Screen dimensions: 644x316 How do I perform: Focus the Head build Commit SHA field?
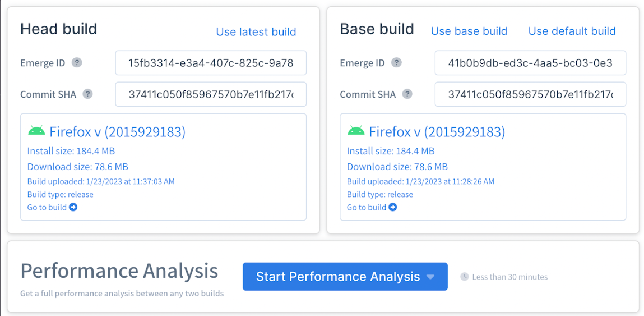pos(211,94)
